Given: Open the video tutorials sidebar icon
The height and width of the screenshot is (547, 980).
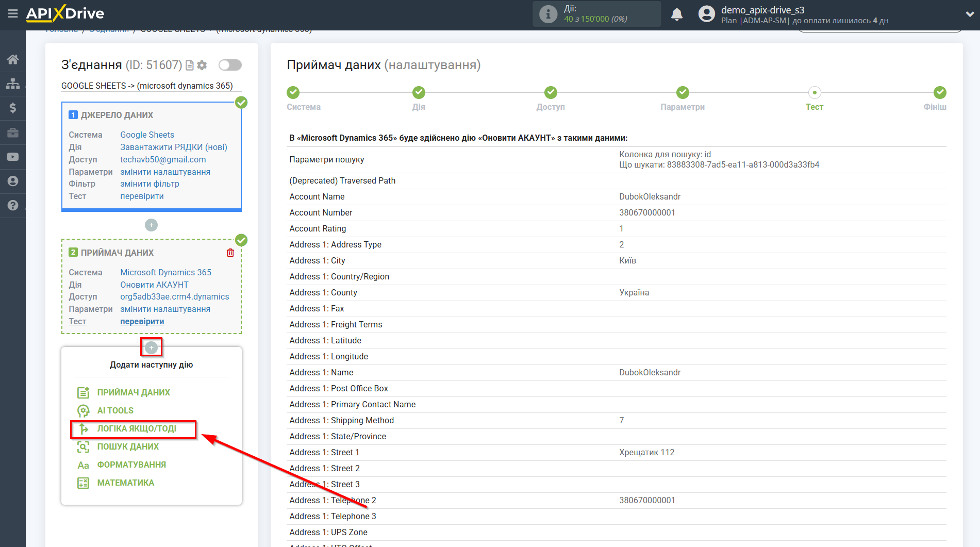Looking at the screenshot, I should click(x=13, y=157).
